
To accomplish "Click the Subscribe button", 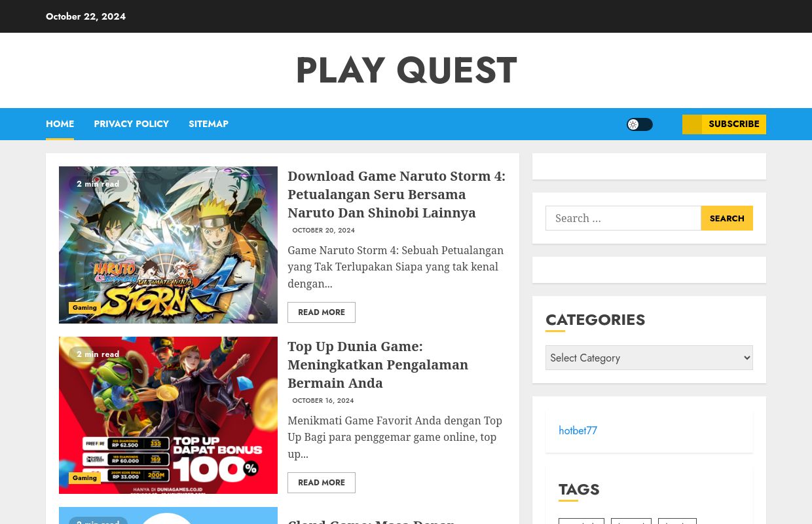I will click(x=724, y=124).
